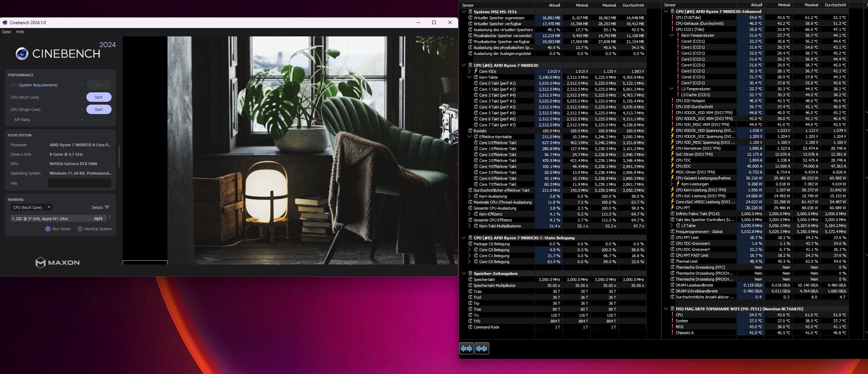868x374 pixels.
Task: Click the clock icon beside Thermal Limit
Action: (x=673, y=261)
